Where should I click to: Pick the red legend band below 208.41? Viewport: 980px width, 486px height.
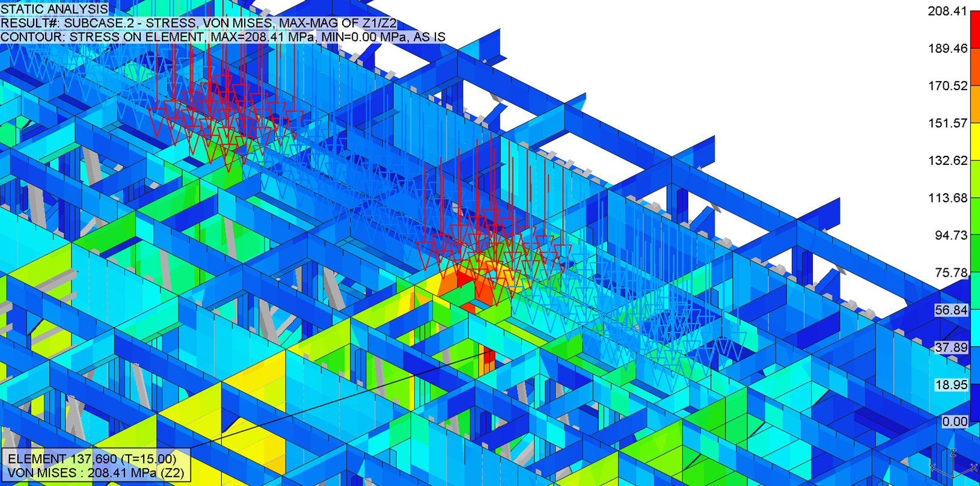click(975, 29)
